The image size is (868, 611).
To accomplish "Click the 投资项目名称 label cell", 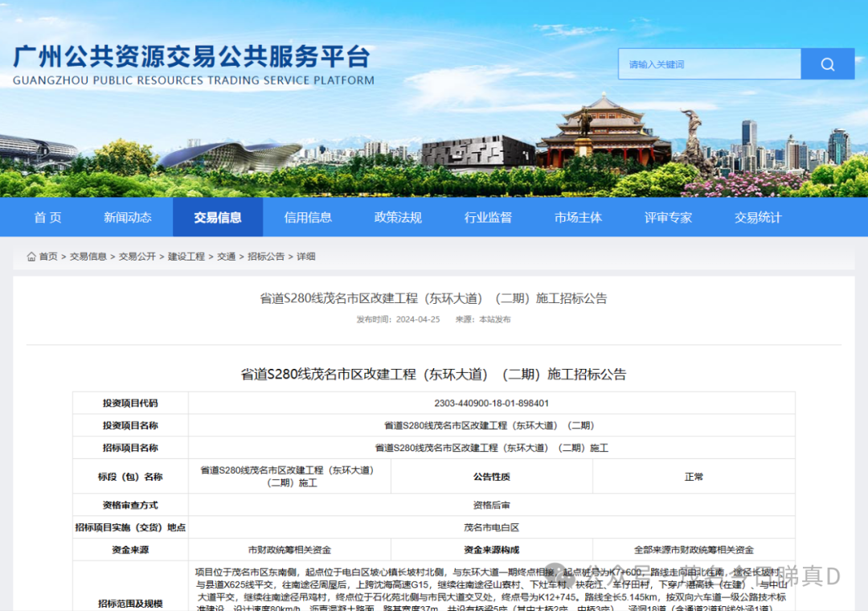I will coord(131,425).
